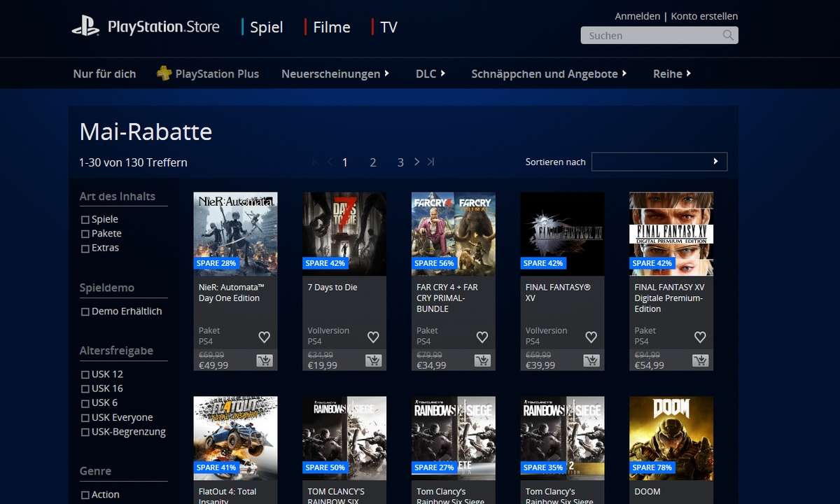This screenshot has width=840, height=504.
Task: Click the FAR CRY 4 + PRIMAL-BUNDLE title
Action: 447,298
